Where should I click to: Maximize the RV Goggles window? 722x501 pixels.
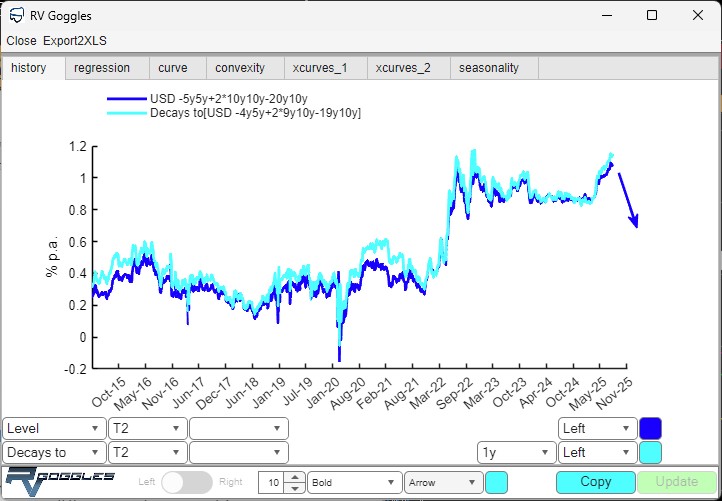652,15
